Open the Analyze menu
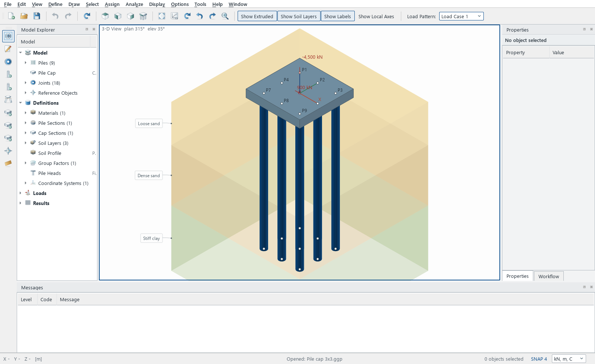595x364 pixels. tap(134, 4)
